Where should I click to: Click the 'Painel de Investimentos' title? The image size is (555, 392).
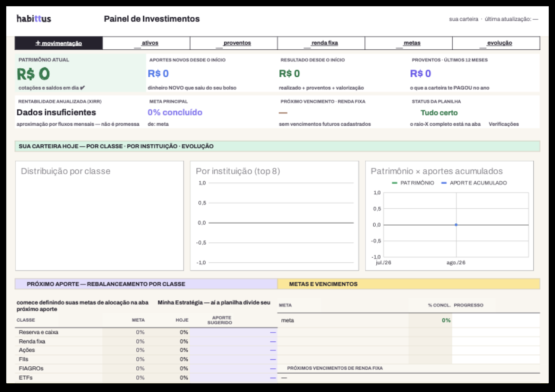[152, 19]
